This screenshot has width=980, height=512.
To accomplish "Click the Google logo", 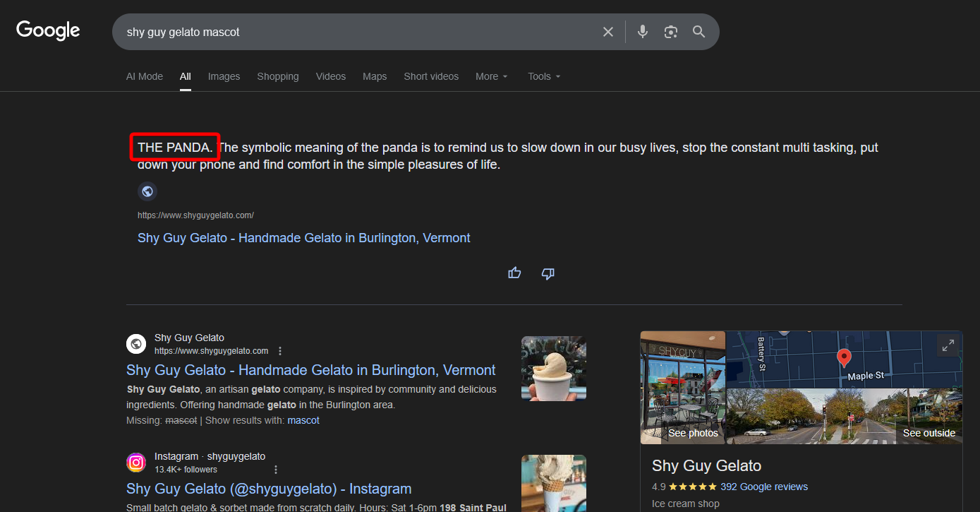I will (x=48, y=30).
